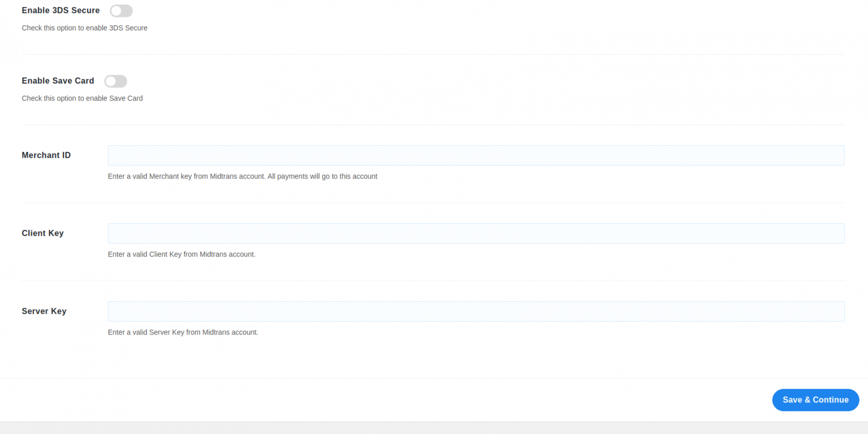Click the 3DS Secure description text
This screenshot has width=868, height=434.
[84, 28]
